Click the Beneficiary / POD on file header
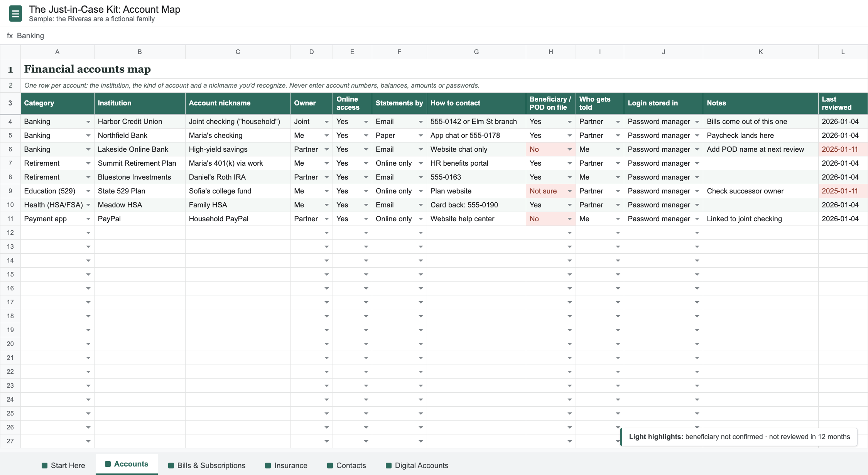The height and width of the screenshot is (475, 868). click(x=551, y=103)
